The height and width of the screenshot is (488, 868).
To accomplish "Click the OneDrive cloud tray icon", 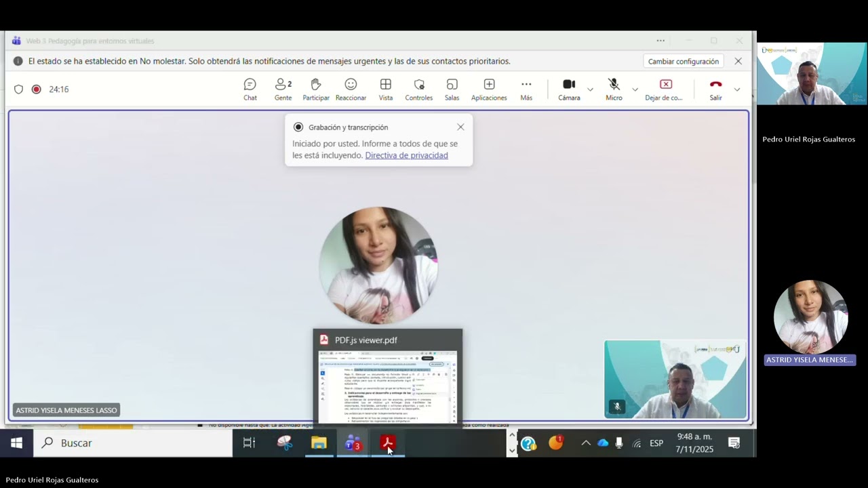I will click(603, 443).
